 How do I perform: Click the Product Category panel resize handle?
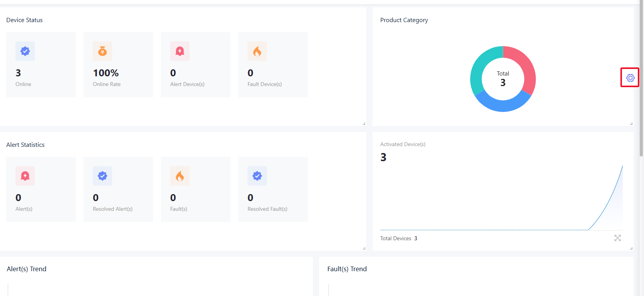(x=631, y=124)
